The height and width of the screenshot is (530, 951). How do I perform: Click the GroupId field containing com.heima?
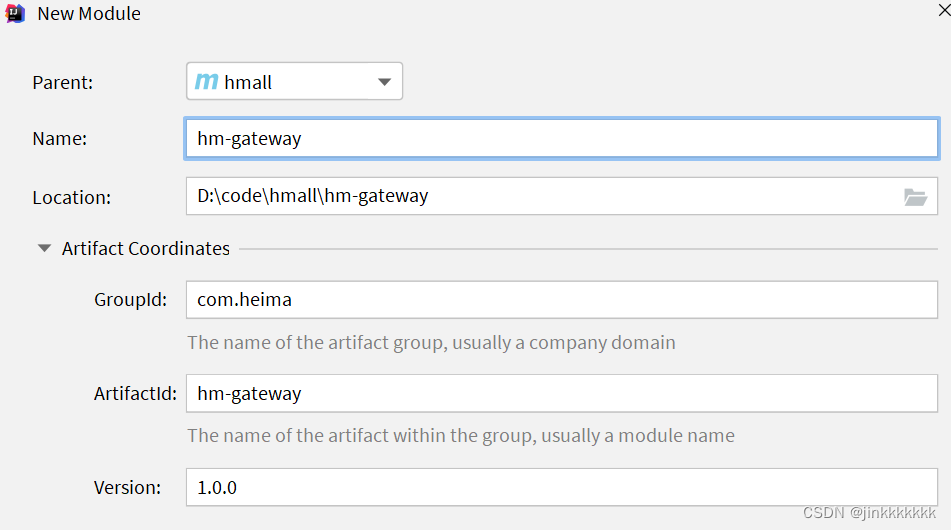coord(562,300)
